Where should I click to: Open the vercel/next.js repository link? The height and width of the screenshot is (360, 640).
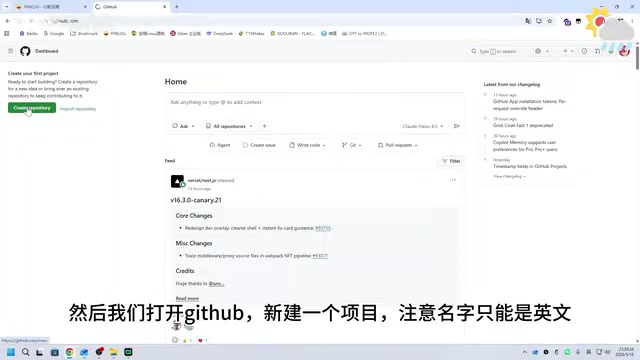(x=202, y=180)
